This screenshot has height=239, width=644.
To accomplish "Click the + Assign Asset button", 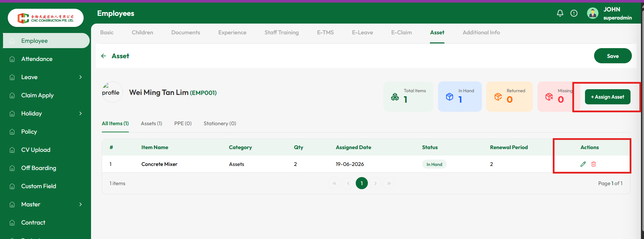I will click(x=608, y=97).
